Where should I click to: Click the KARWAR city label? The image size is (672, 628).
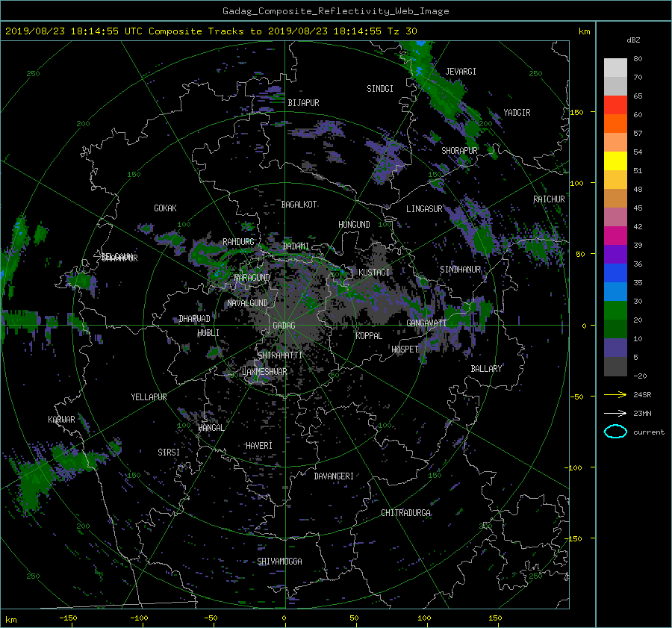pos(61,420)
